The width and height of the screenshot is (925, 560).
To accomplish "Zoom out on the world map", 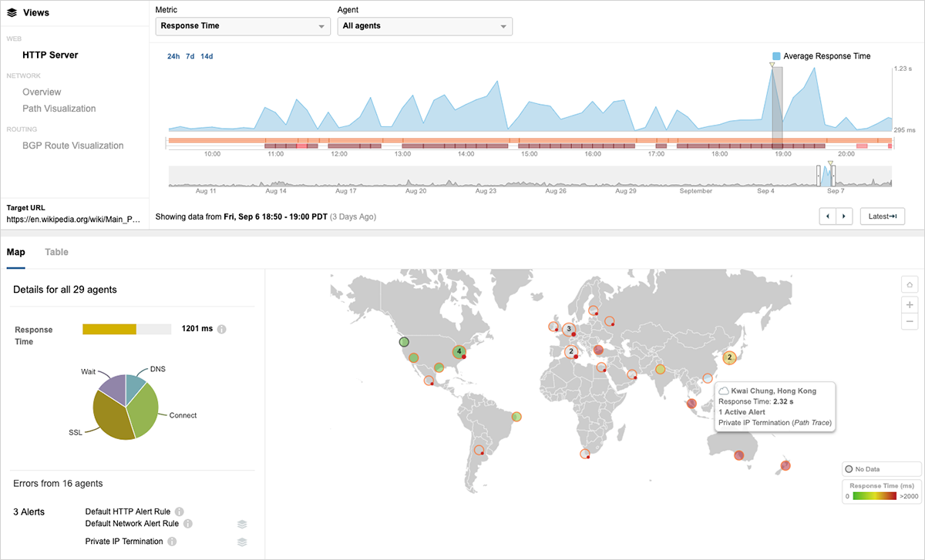I will point(910,321).
